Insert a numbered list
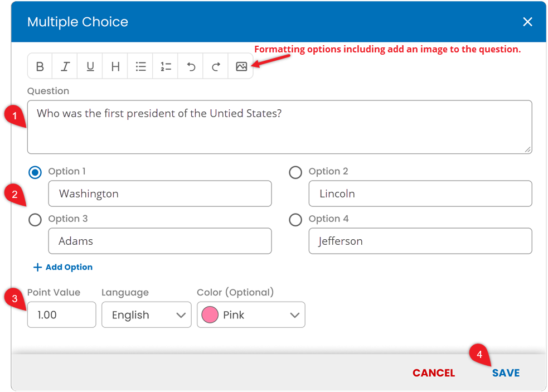 pos(166,66)
